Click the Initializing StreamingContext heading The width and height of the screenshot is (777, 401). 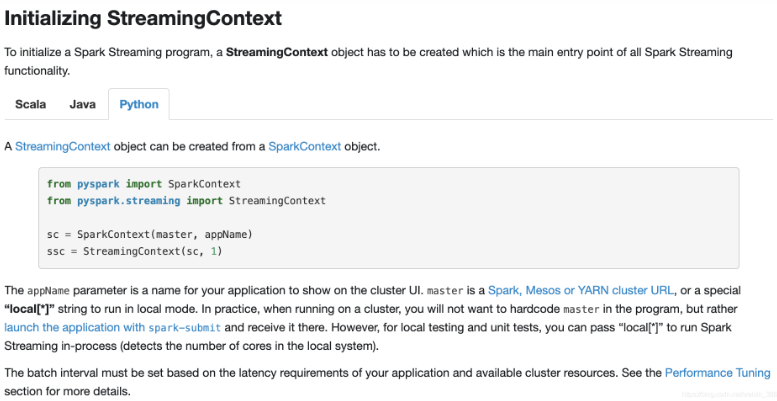[x=143, y=19]
